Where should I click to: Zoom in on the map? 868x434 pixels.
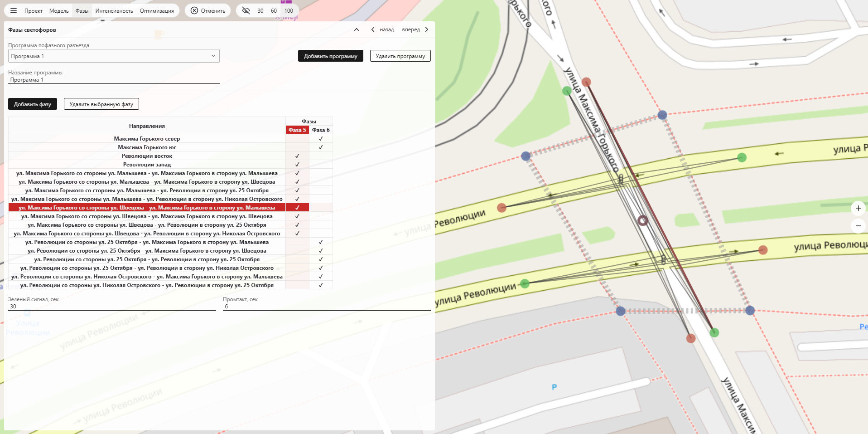858,208
